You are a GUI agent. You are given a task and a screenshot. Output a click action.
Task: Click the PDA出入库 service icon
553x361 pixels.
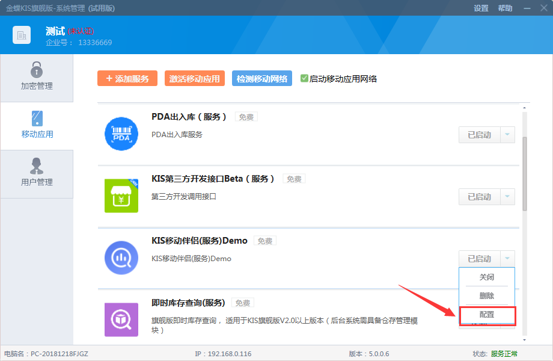[x=121, y=134]
